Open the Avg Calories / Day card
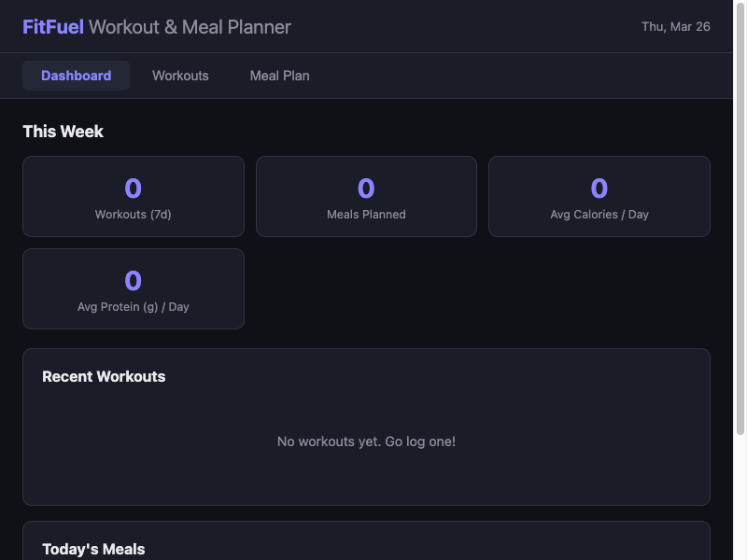Screen dimensions: 747x560 click(x=599, y=196)
